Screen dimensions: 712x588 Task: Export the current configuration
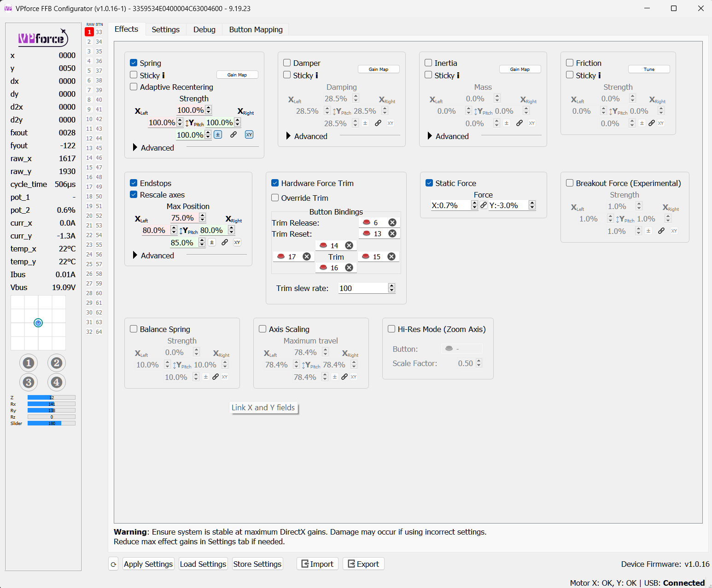coord(363,564)
